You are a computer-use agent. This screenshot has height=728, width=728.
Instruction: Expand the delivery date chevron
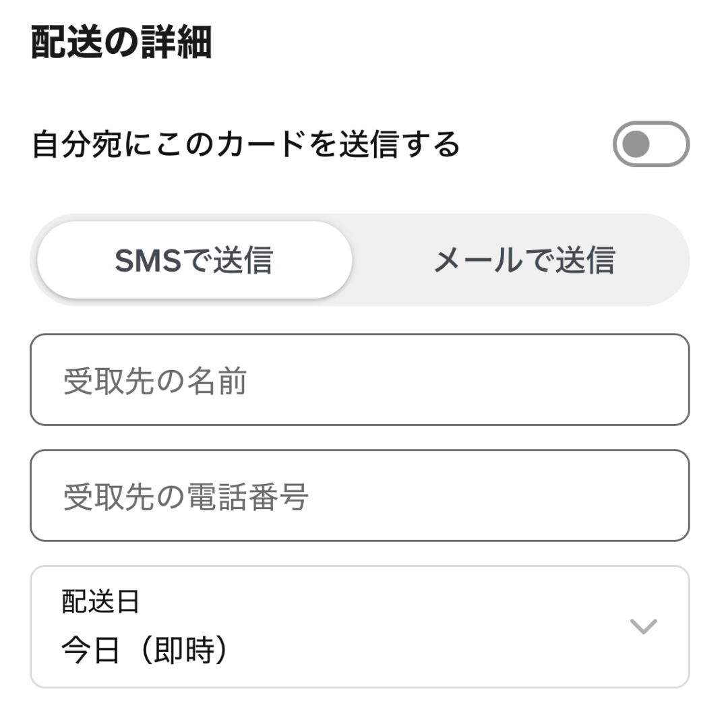pos(642,627)
